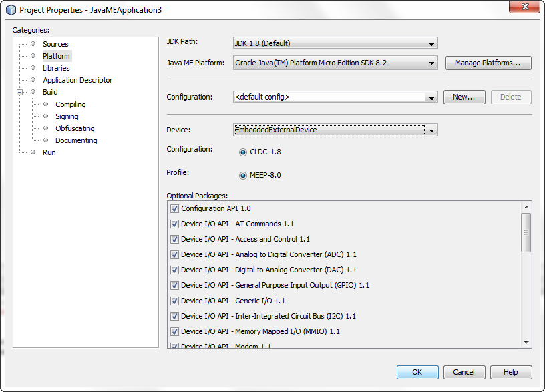
Task: Click the Delete configuration button
Action: click(x=511, y=97)
